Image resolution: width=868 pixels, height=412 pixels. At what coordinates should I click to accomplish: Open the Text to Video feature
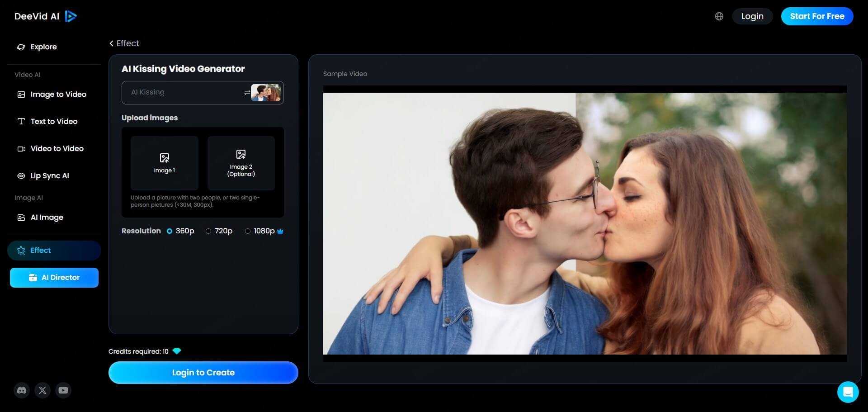pos(53,121)
